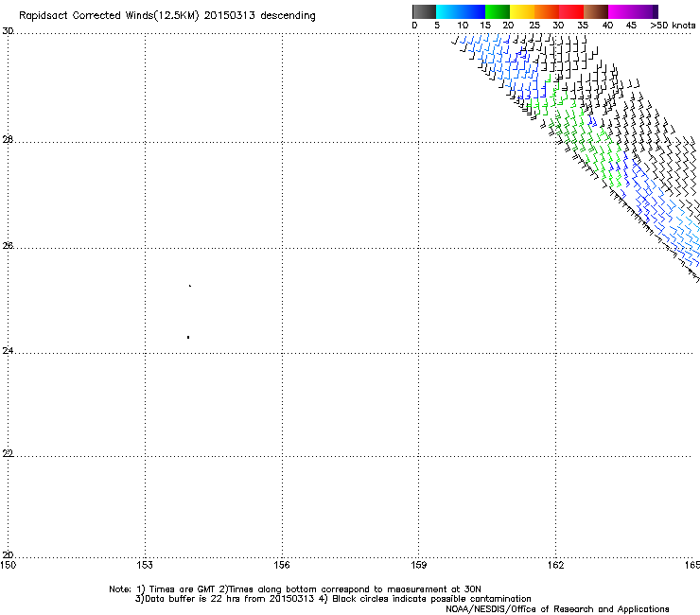Screen dimensions: 700x615
Task: Click the legend label '40'
Action: tap(607, 26)
